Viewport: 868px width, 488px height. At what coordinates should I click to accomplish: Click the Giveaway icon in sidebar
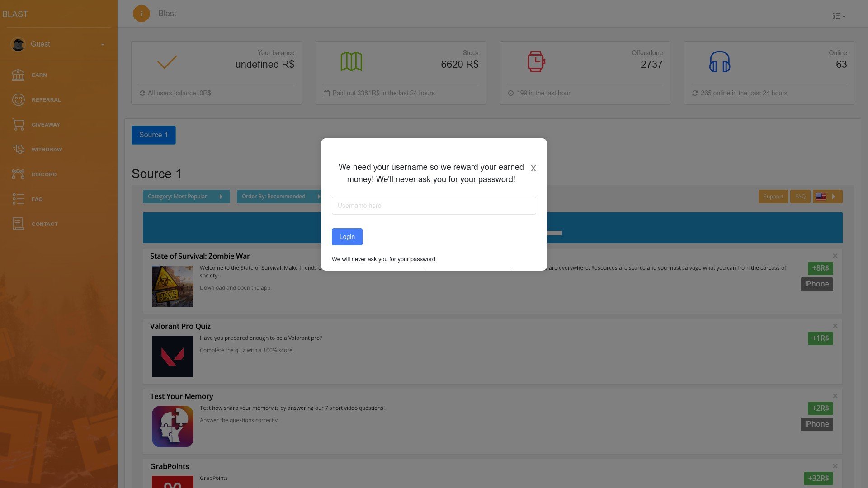(x=18, y=125)
